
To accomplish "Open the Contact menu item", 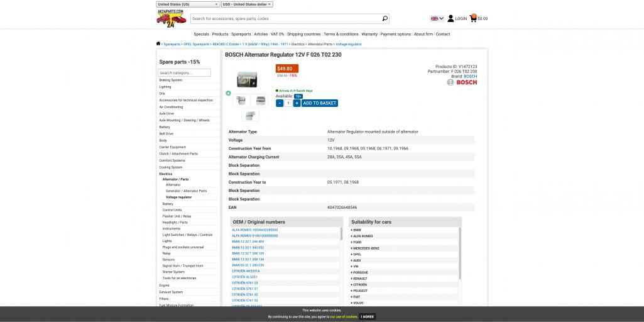I will coord(443,34).
